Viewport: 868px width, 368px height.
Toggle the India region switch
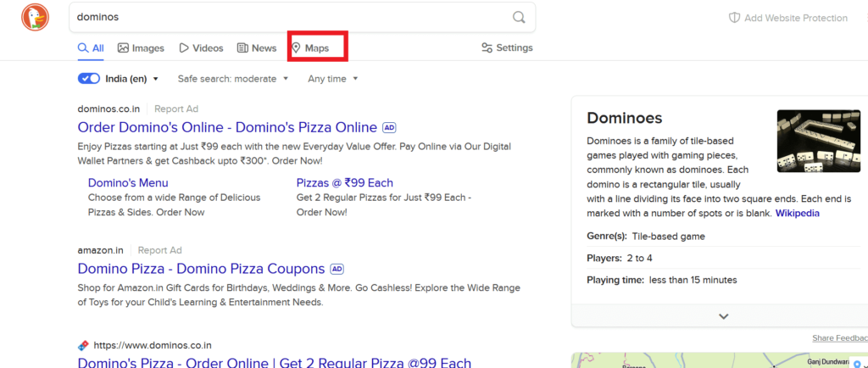(x=88, y=79)
